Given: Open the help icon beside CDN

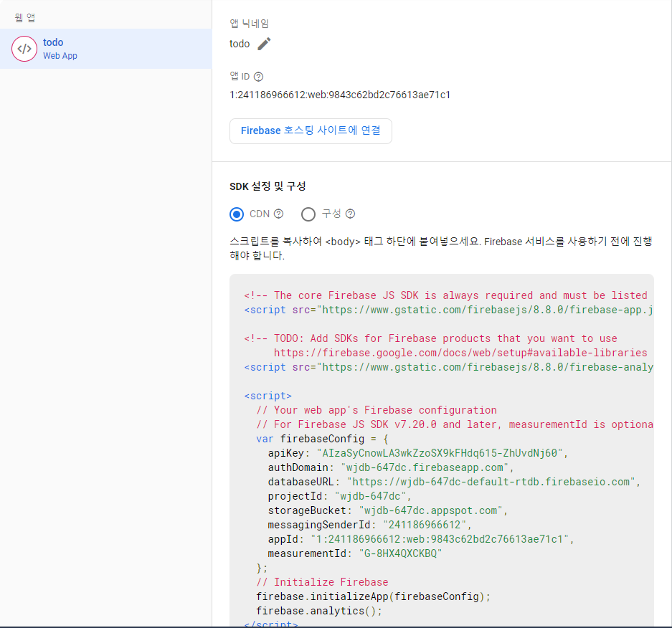Looking at the screenshot, I should pos(278,214).
